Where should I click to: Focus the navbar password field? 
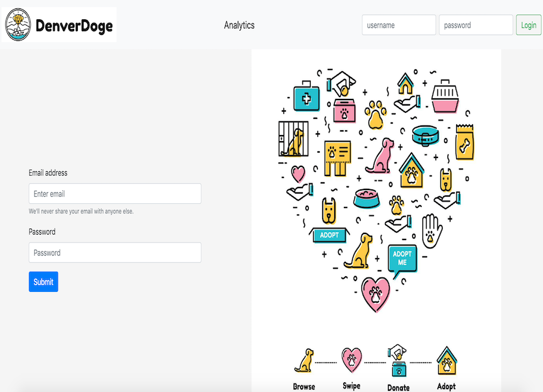point(475,25)
